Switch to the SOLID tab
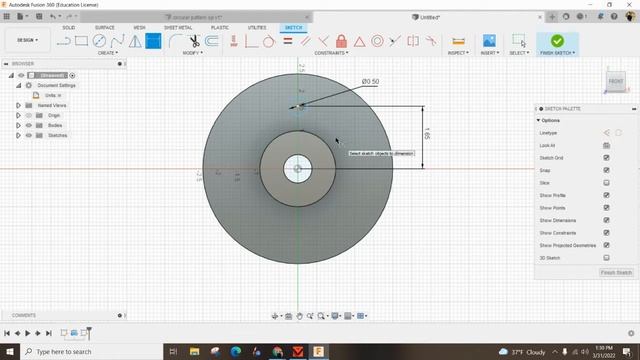Viewport: 640px width, 360px height. (69, 28)
